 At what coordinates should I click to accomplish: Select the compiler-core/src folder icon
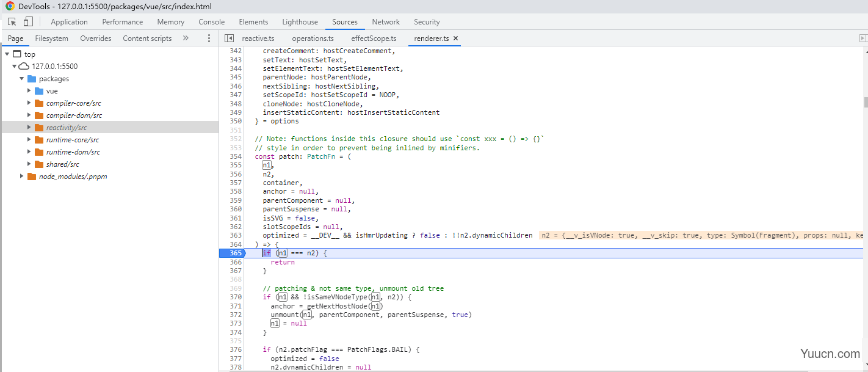click(x=39, y=103)
